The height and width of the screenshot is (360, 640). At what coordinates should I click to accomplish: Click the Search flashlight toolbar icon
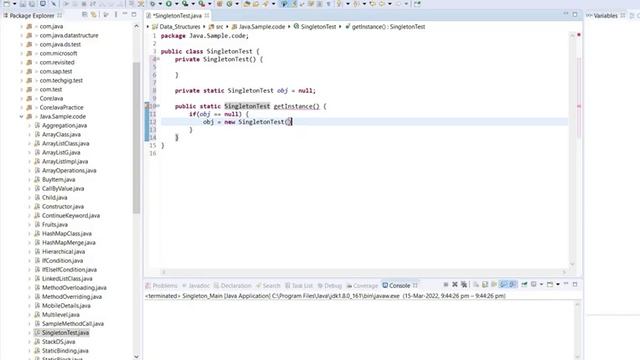pos(265,4)
